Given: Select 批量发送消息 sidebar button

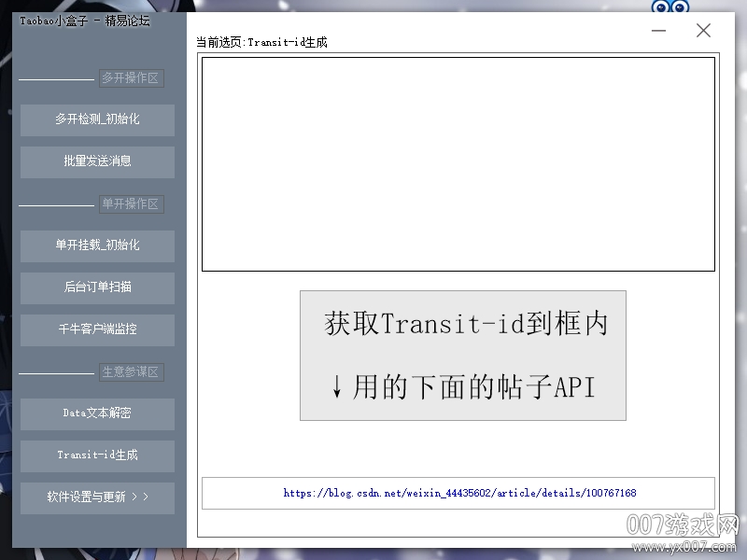Looking at the screenshot, I should coord(97,161).
